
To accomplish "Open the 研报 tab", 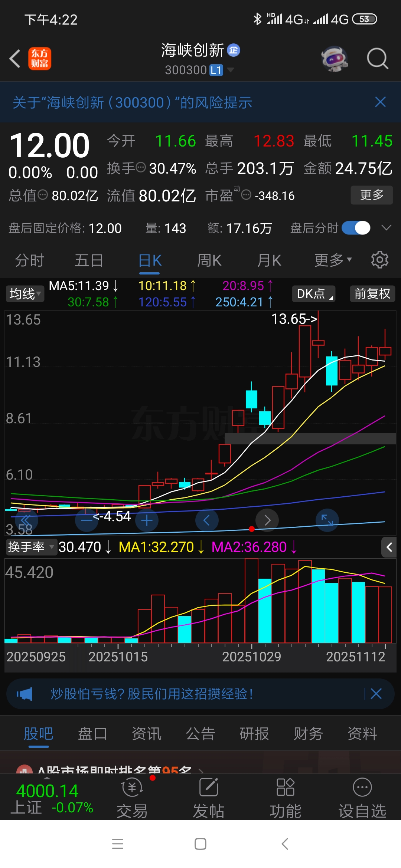I will 254,734.
